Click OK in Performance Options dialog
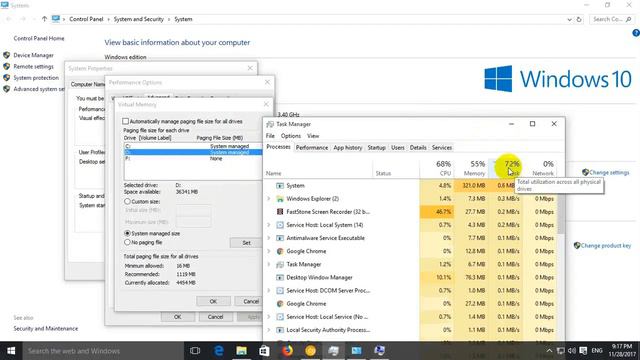640x360 pixels. click(177, 317)
